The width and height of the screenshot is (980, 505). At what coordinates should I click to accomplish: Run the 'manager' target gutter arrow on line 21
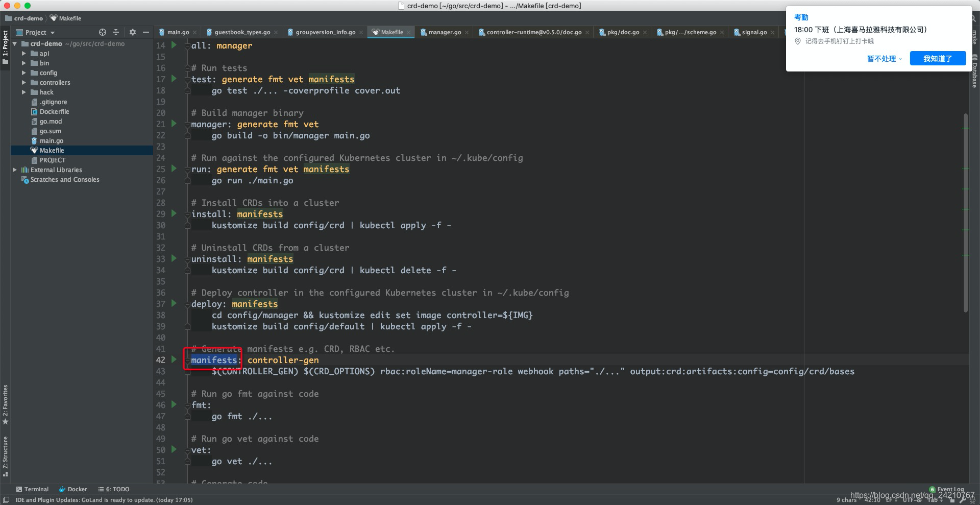pyautogui.click(x=174, y=124)
